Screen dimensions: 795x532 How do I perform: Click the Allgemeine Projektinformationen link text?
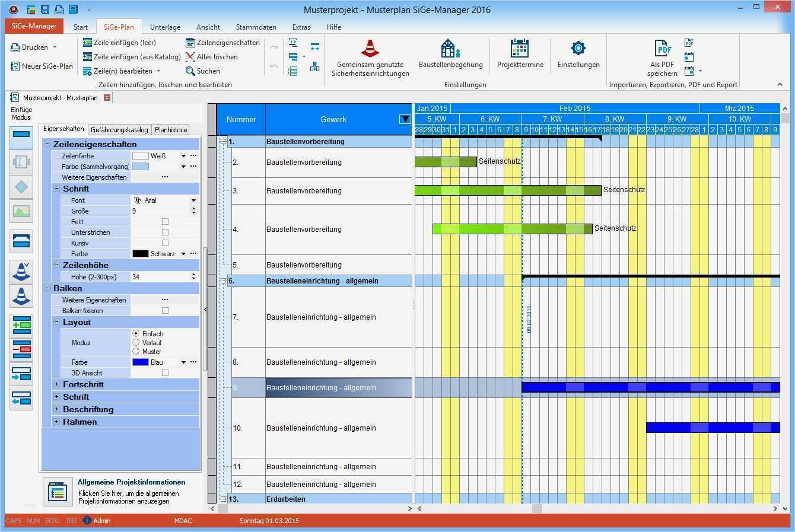[131, 482]
